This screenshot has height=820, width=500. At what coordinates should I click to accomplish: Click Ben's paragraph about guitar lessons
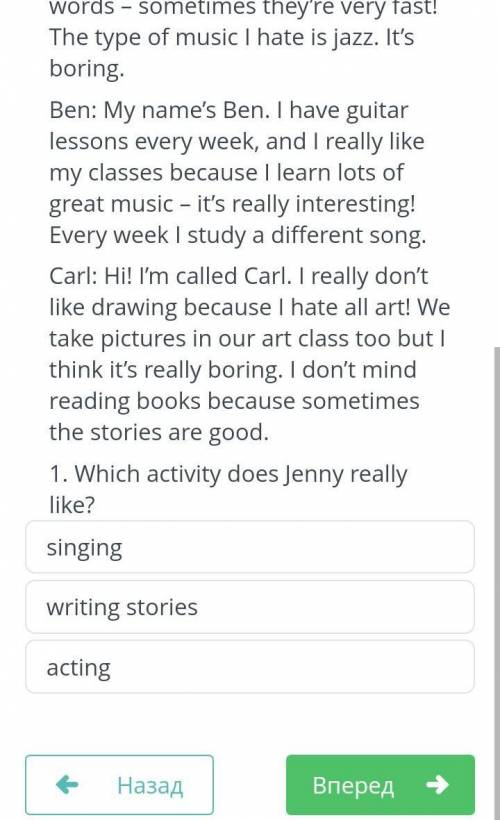[238, 173]
